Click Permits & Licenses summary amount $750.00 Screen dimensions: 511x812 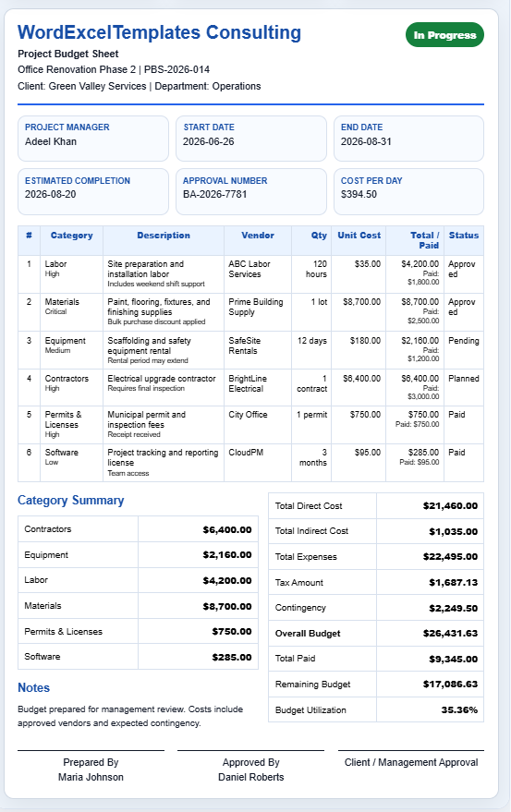coord(232,631)
